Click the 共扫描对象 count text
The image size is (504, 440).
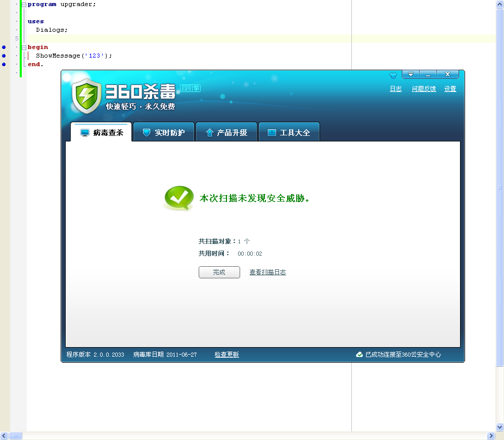pos(224,241)
